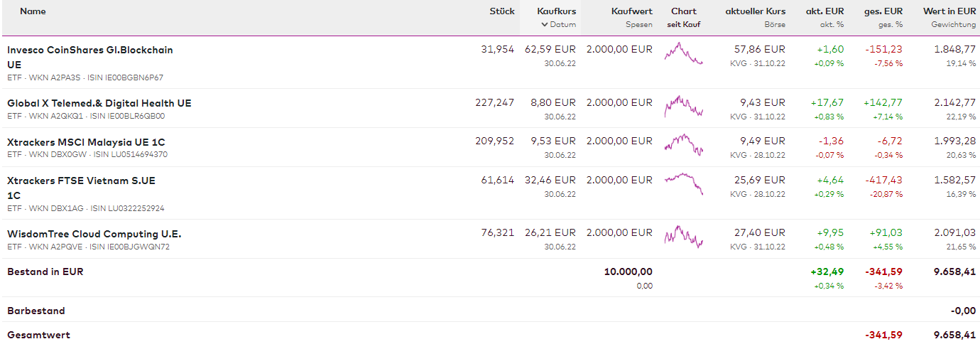
Task: Open Xtrackers MSCI Malaysia UE 1C link
Action: [x=86, y=142]
